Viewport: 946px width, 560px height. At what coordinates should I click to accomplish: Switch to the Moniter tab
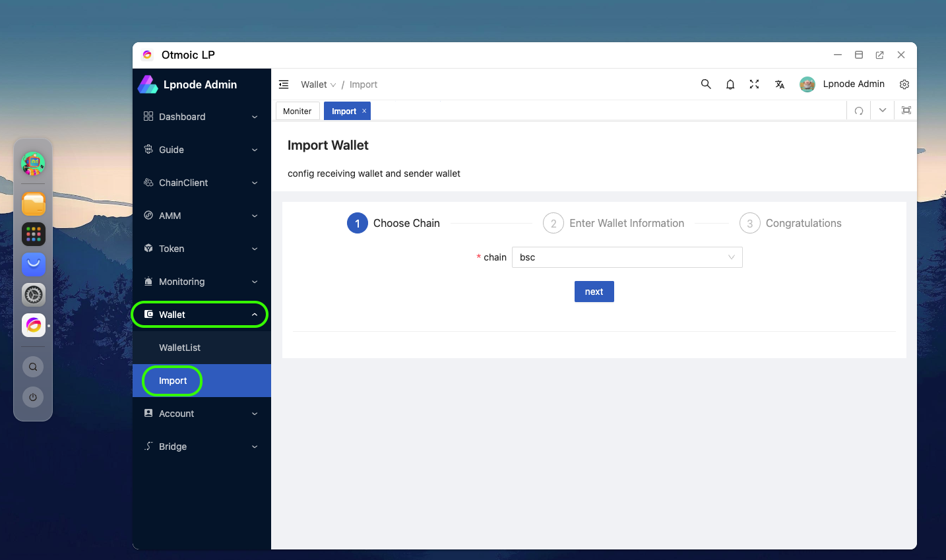tap(297, 111)
